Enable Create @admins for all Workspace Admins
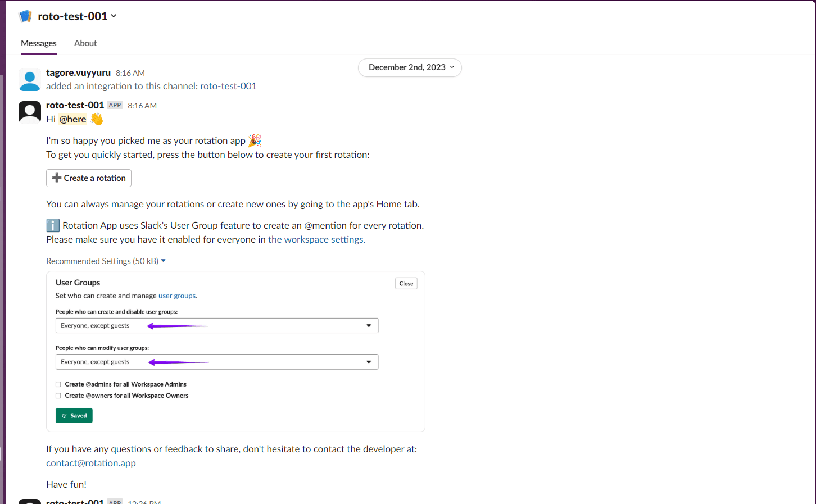Image resolution: width=816 pixels, height=504 pixels. (x=58, y=384)
